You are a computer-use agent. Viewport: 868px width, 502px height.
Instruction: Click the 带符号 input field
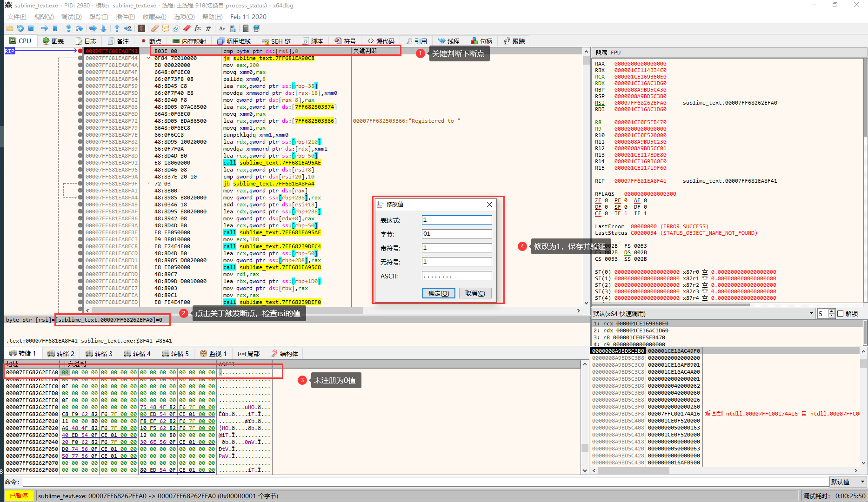point(457,248)
